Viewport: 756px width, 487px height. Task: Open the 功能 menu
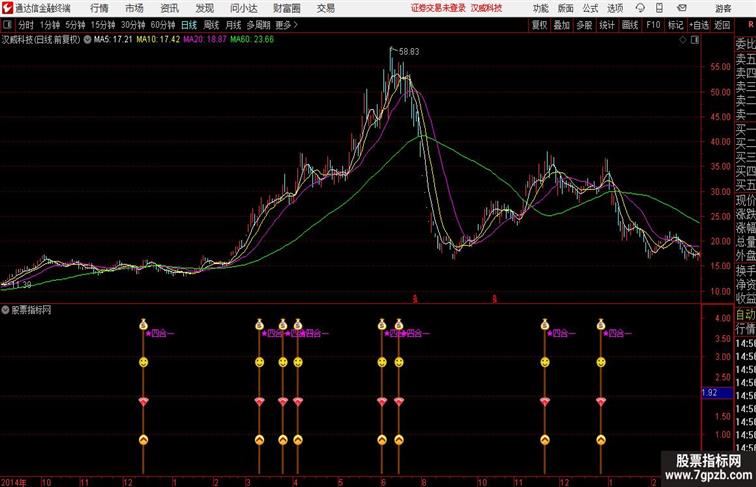pos(540,8)
